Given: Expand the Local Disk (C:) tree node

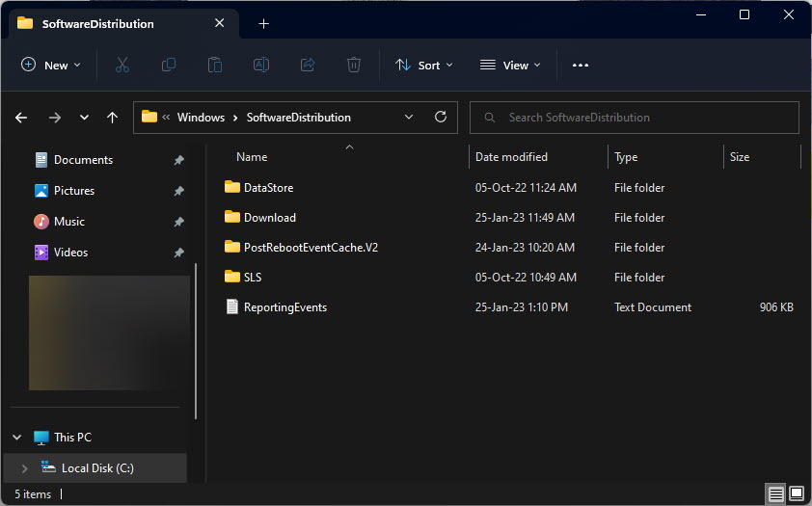Looking at the screenshot, I should [x=24, y=468].
